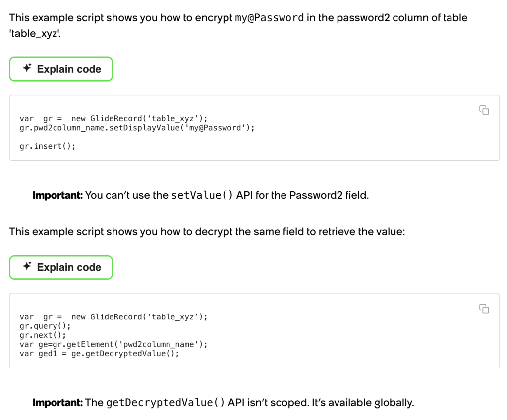The width and height of the screenshot is (507, 420).
Task: Click inline code my@Password in intro text
Action: (x=269, y=18)
